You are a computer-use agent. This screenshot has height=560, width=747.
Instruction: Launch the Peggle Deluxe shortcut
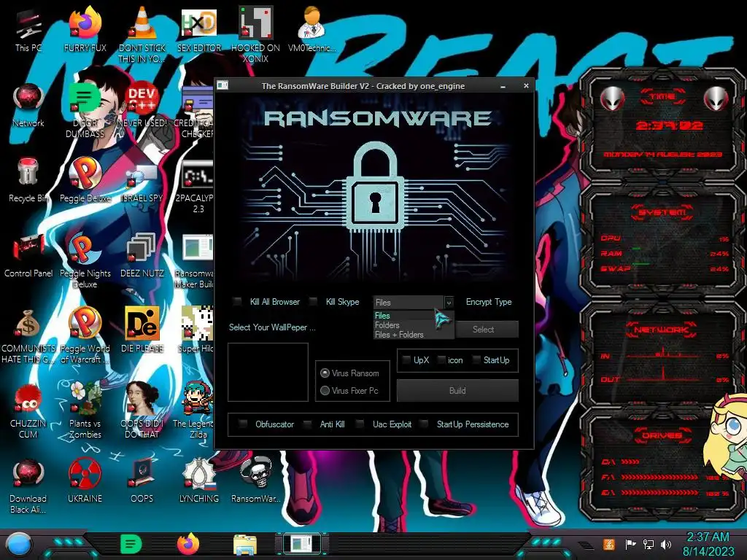coord(85,180)
